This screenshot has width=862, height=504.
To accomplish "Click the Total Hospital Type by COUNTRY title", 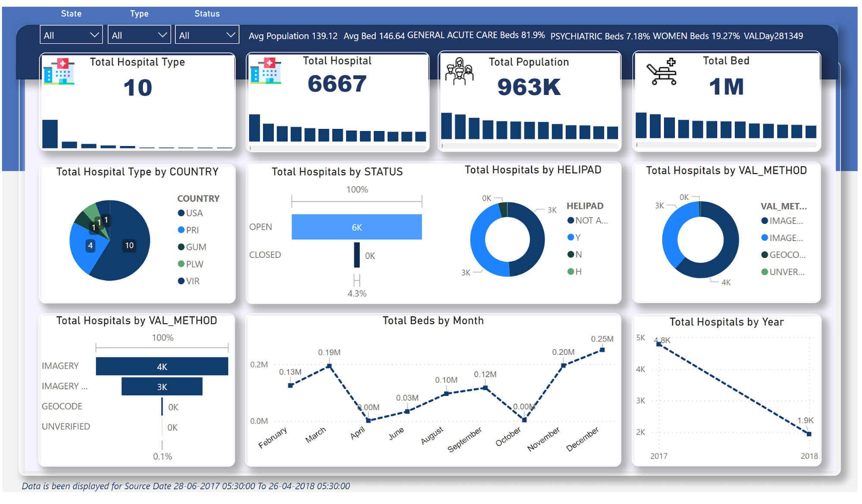I will pyautogui.click(x=137, y=172).
